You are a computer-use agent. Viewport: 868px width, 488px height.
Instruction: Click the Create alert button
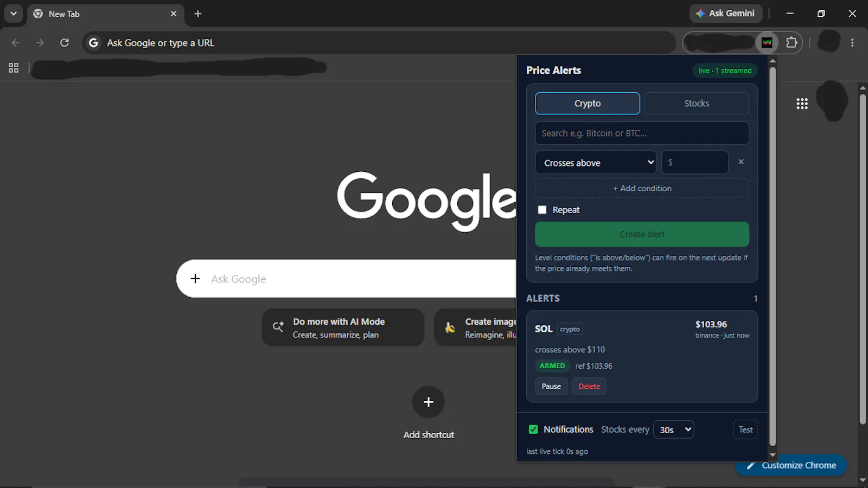[642, 234]
